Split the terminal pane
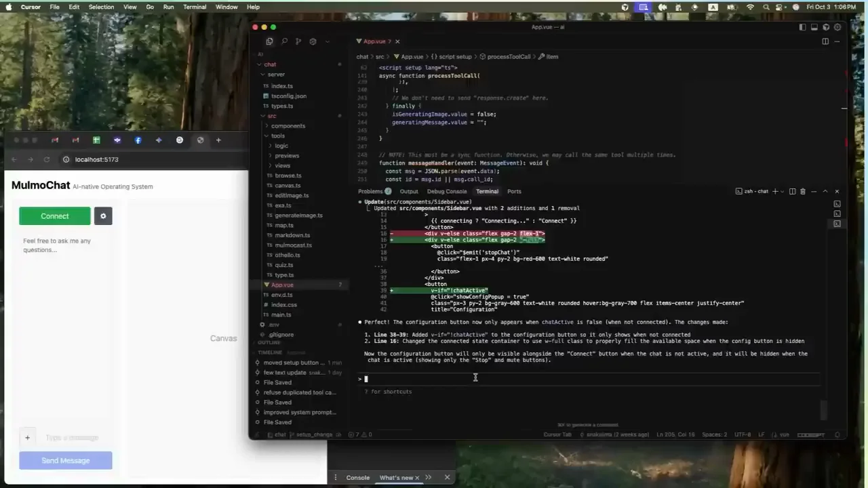Viewport: 868px width, 488px height. point(792,191)
